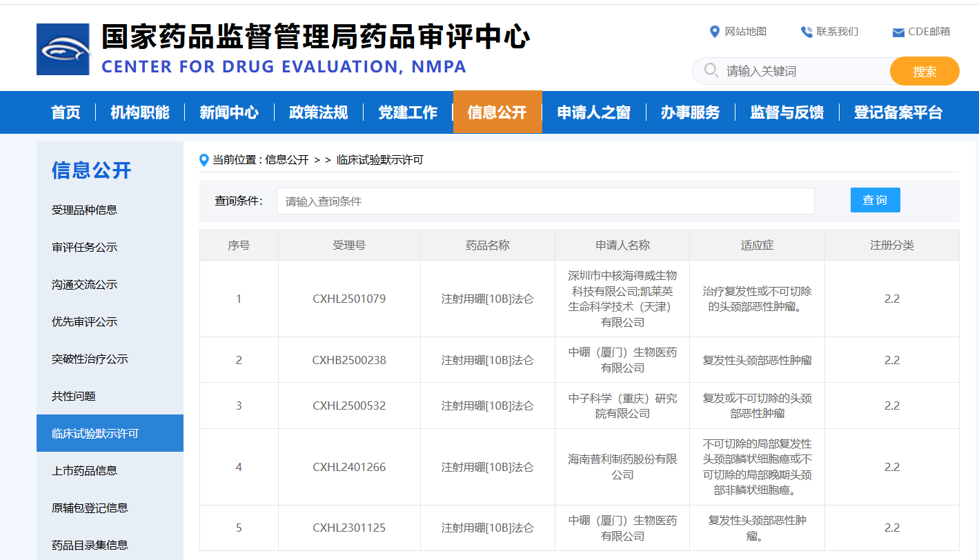
Task: Focus the 请输入查询条件 input field
Action: click(545, 201)
